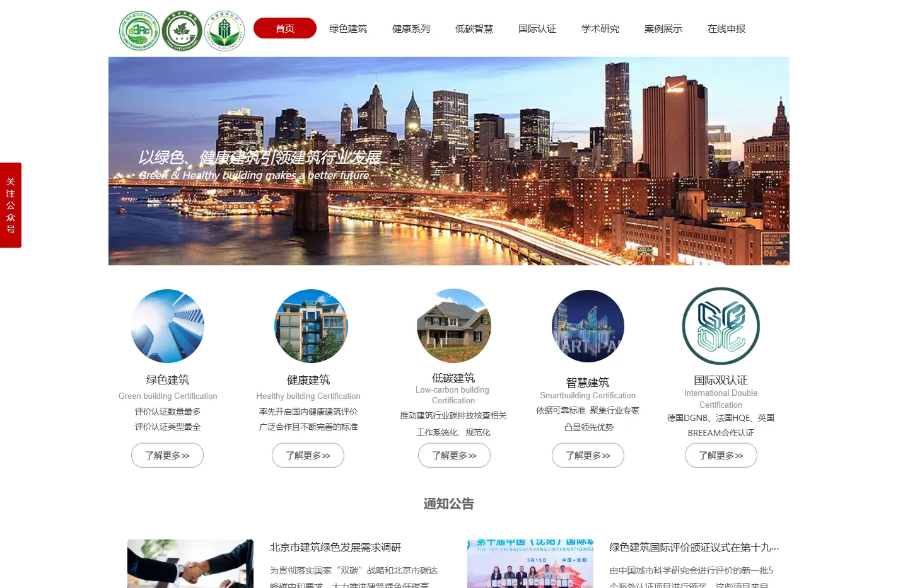Screen dimensions: 898x588
Task: Click the text 率先开启国内健康建筑评价
Action: click(x=308, y=412)
